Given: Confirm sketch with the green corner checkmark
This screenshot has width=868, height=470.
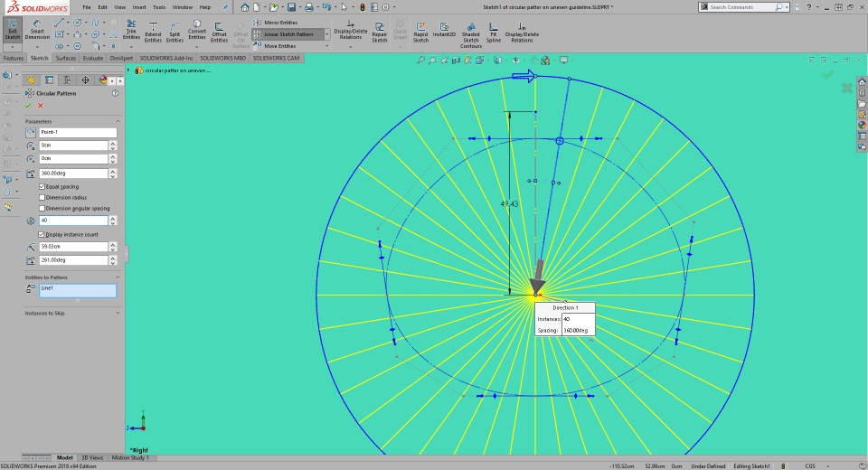Looking at the screenshot, I should coord(827,74).
